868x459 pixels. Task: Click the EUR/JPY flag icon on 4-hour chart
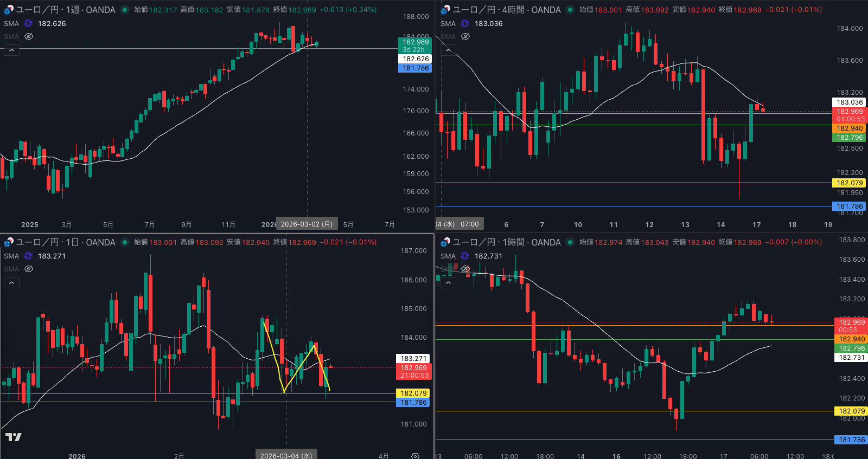click(445, 10)
